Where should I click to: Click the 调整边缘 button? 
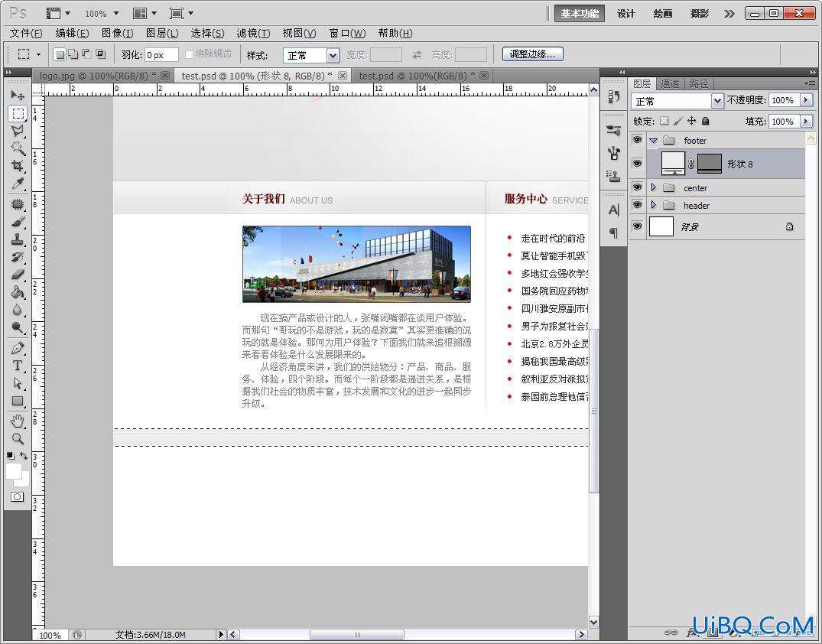tap(533, 54)
